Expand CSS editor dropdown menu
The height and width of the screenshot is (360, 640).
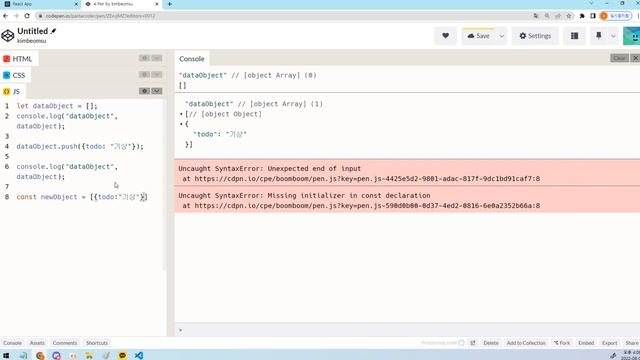[x=157, y=75]
